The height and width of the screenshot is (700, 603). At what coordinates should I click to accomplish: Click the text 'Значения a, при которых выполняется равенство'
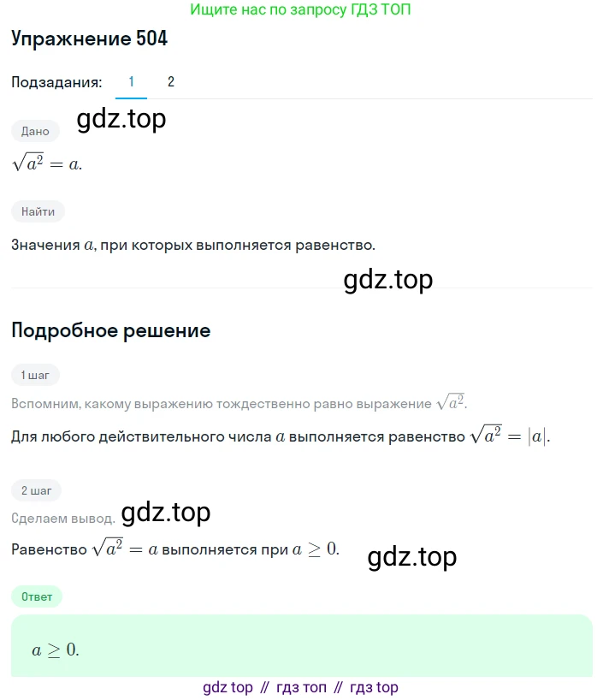192,245
